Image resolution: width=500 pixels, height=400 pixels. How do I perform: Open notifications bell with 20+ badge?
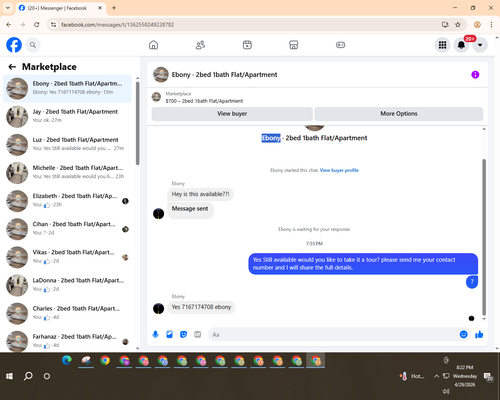tap(461, 45)
